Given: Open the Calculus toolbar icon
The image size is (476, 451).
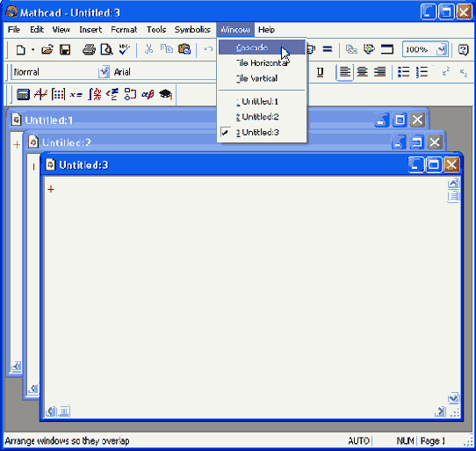Looking at the screenshot, I should click(x=95, y=95).
